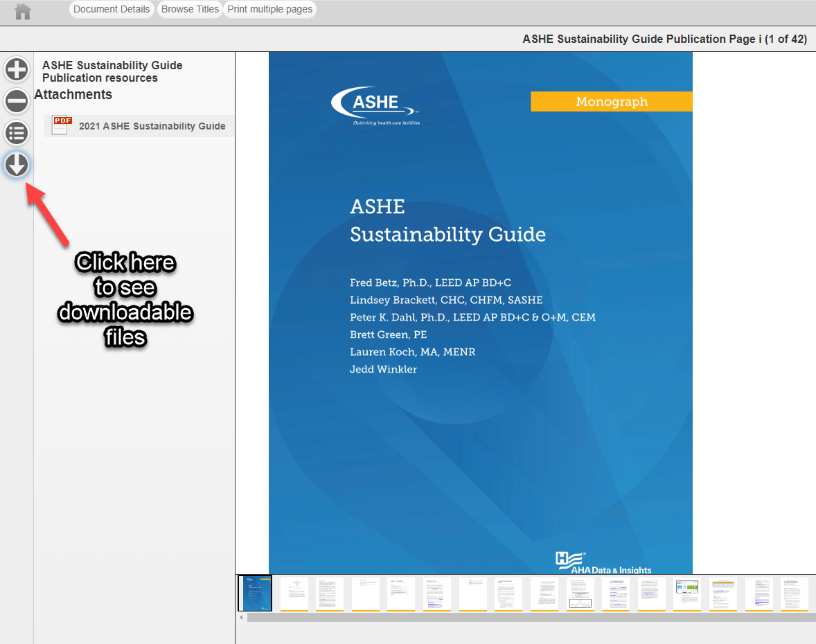The width and height of the screenshot is (816, 644).
Task: Switch to Browse Titles
Action: [x=190, y=9]
